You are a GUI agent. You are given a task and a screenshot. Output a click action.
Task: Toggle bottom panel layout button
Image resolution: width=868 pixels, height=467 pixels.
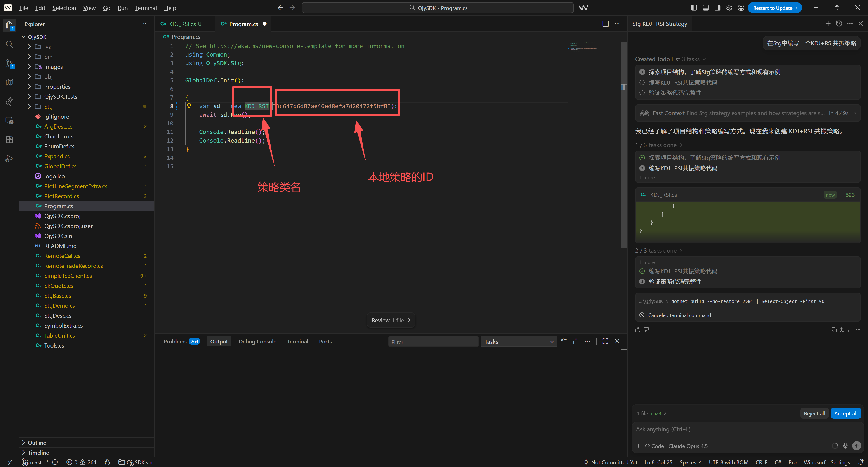[705, 8]
